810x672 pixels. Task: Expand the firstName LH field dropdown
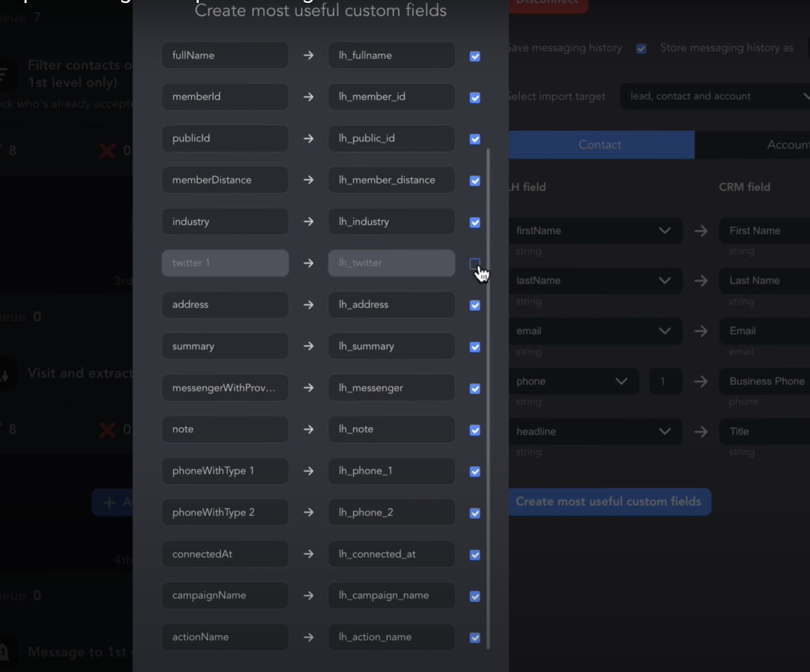664,231
